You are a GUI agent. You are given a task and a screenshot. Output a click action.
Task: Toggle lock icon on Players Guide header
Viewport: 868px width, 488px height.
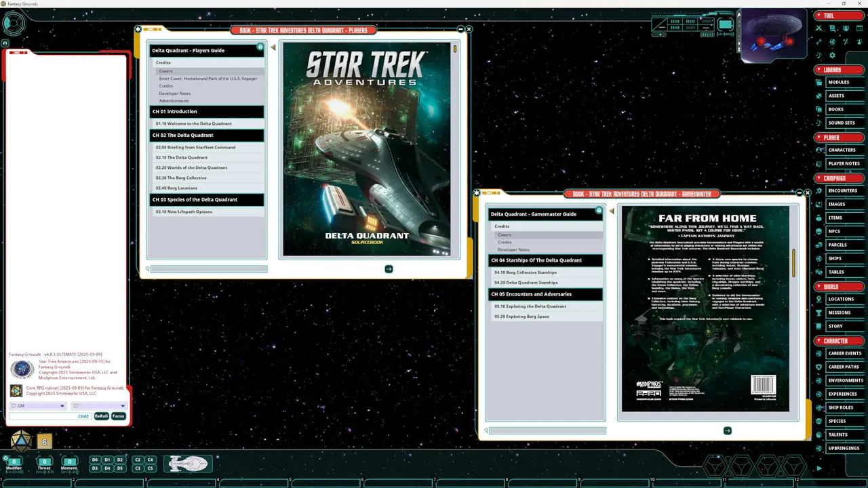(260, 47)
